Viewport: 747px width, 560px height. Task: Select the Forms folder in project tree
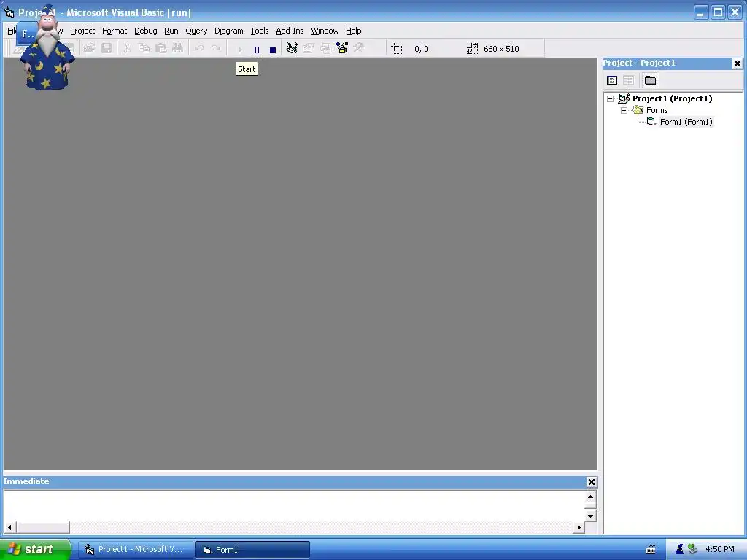(x=657, y=110)
